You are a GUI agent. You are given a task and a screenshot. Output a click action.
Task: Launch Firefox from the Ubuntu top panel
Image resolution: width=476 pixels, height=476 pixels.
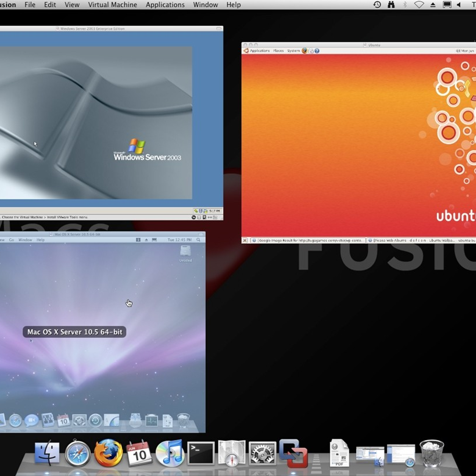[304, 51]
